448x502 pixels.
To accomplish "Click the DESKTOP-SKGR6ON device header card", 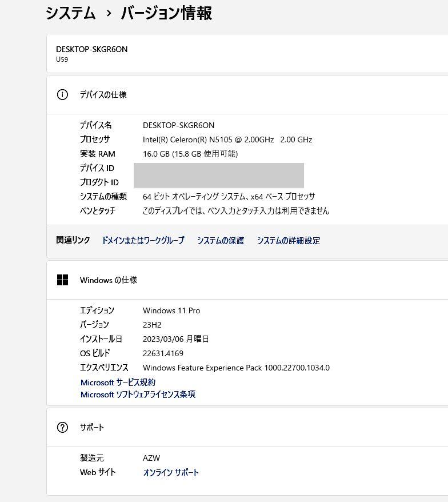I will click(x=247, y=54).
